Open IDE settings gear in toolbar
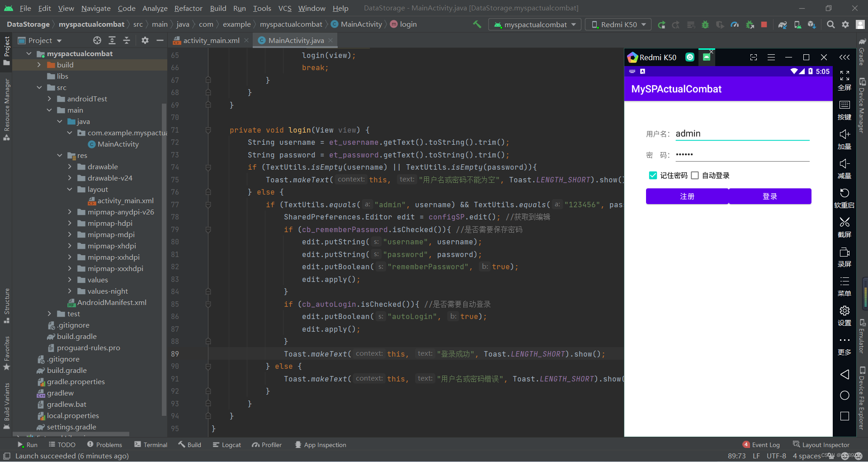The width and height of the screenshot is (868, 462). coord(845,25)
